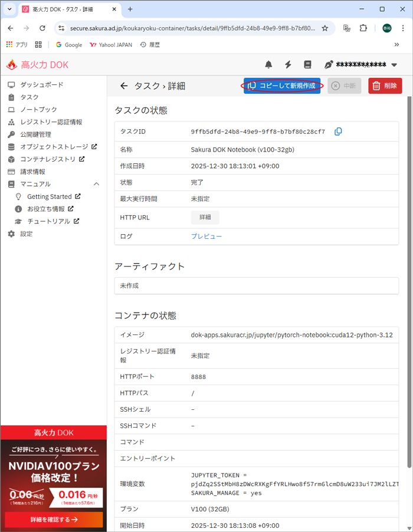The image size is (413, 532).
Task: Click 詳細を確認する banner button
Action: coord(54,520)
